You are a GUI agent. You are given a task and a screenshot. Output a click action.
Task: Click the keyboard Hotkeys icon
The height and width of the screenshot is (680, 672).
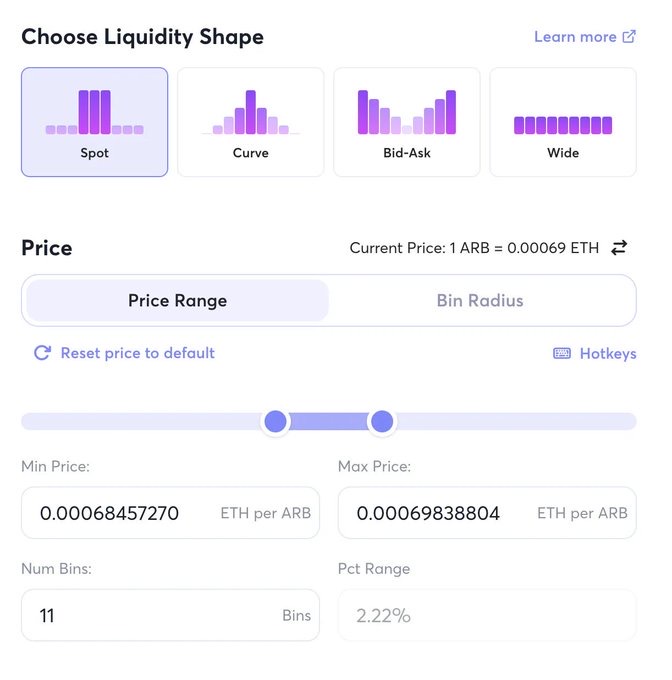click(562, 354)
